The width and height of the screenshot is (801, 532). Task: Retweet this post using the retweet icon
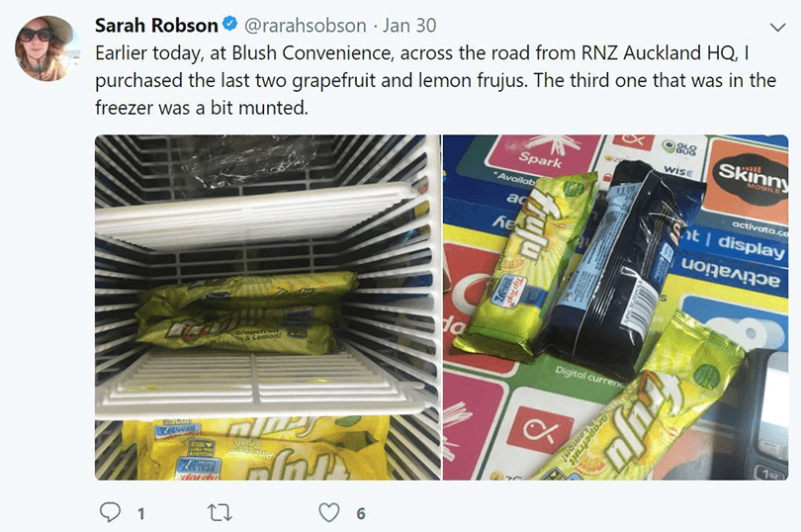(x=221, y=512)
